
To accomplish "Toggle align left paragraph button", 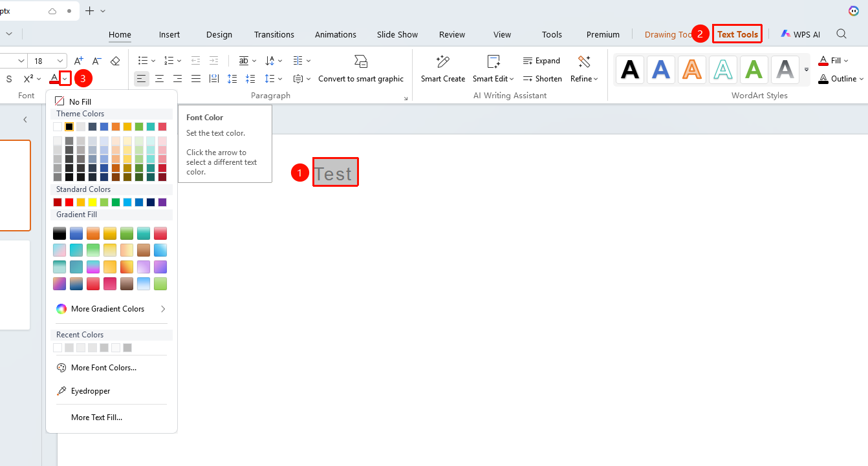I will 142,79.
